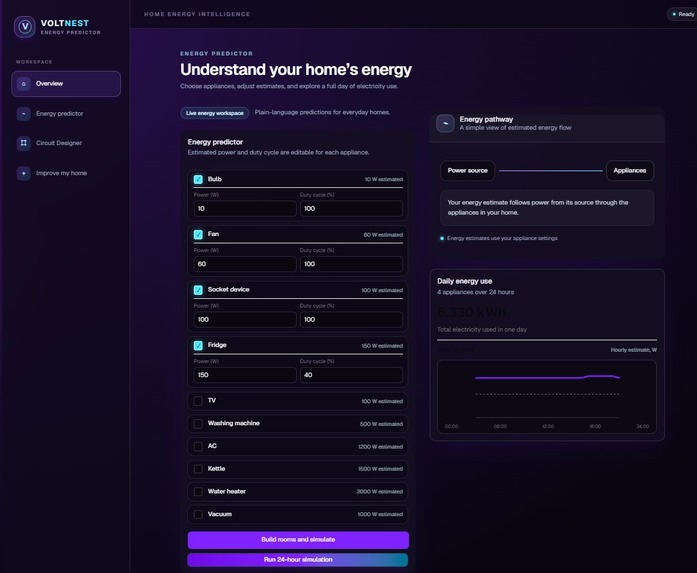
Task: Click the Fan Duty cycle input field
Action: (351, 264)
